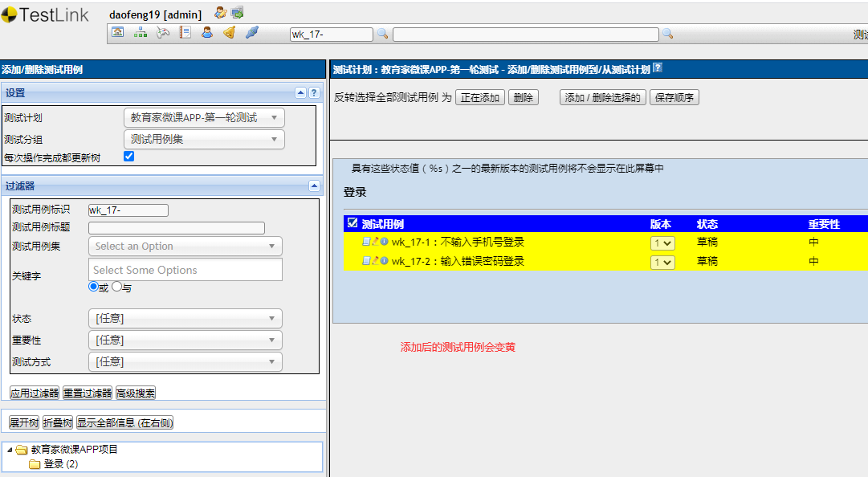Click the 状态 column header
The height and width of the screenshot is (477, 868).
point(707,224)
